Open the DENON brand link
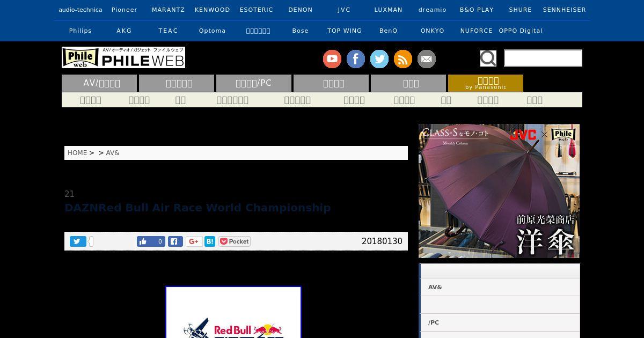The width and height of the screenshot is (644, 338). [x=301, y=10]
